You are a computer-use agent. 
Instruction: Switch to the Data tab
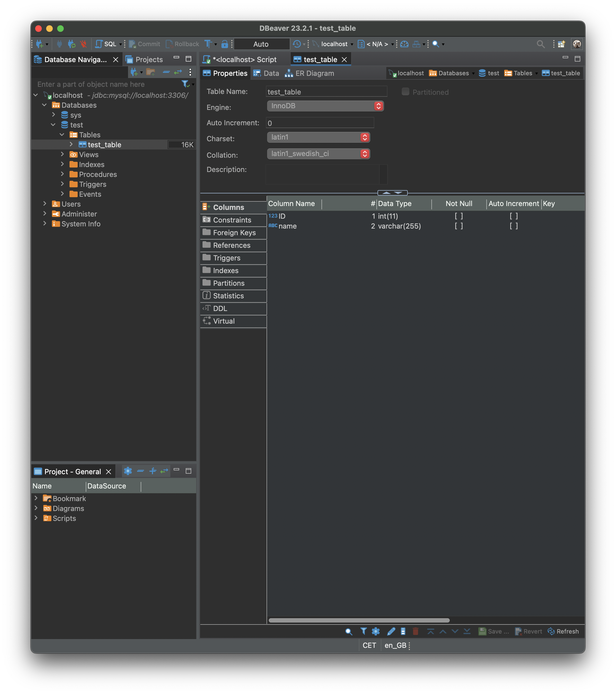[266, 73]
